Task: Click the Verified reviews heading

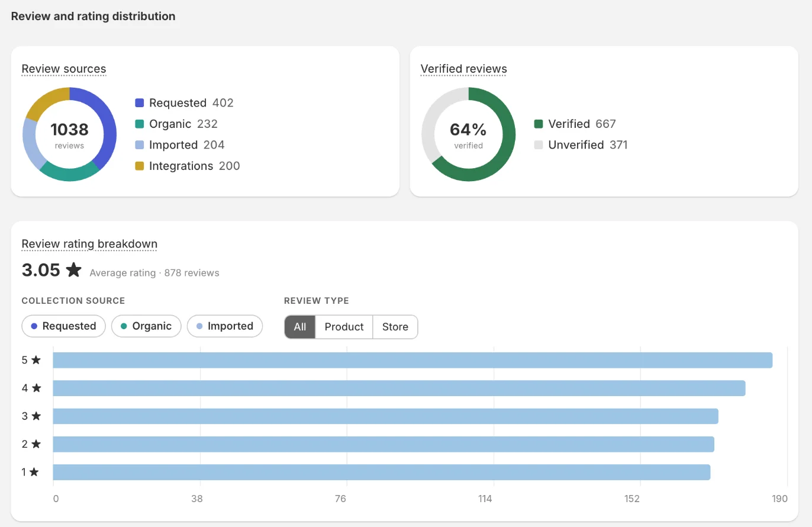Action: click(x=464, y=69)
